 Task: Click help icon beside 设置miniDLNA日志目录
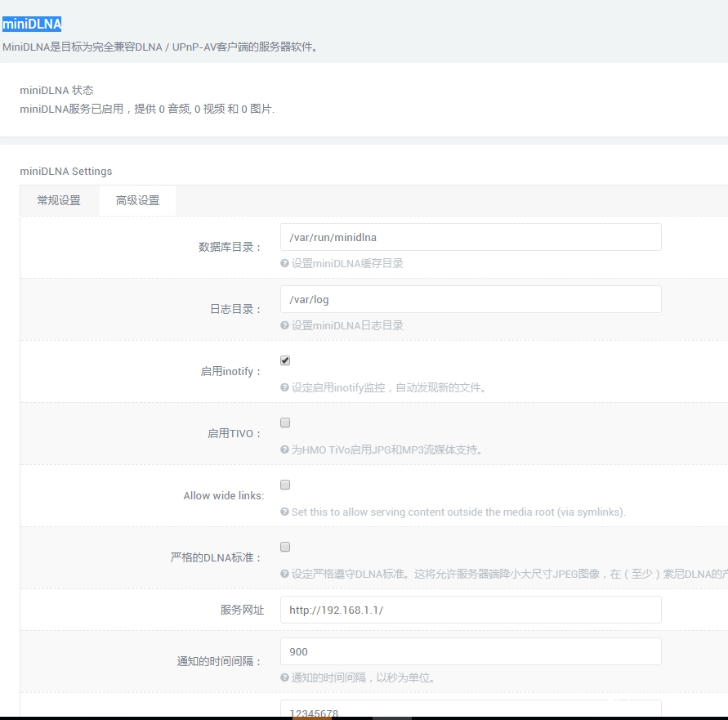pos(284,325)
